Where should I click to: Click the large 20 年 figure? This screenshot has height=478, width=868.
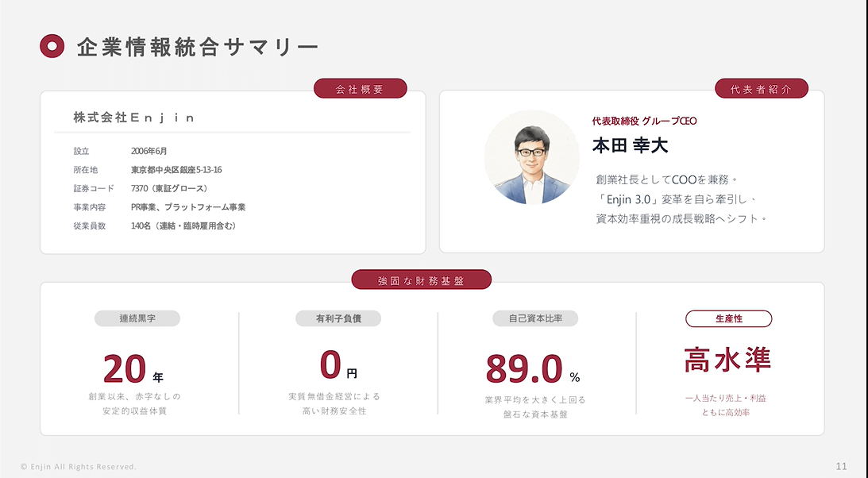pyautogui.click(x=133, y=368)
